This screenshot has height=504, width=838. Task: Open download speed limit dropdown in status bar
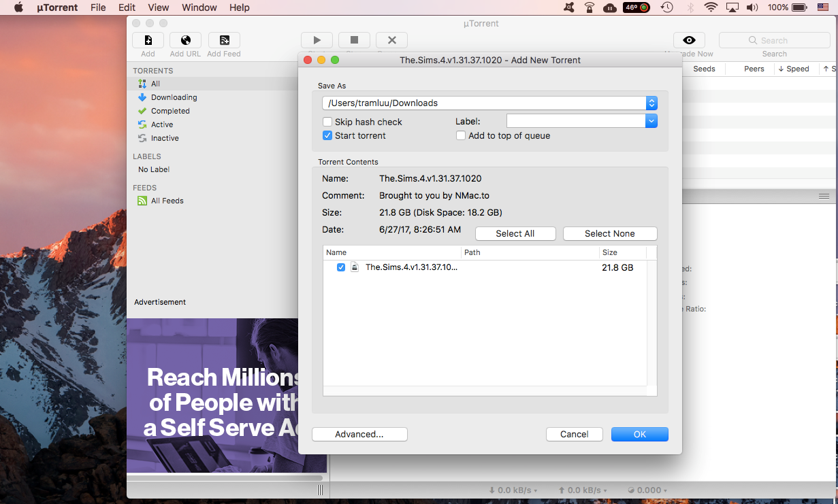tap(513, 490)
